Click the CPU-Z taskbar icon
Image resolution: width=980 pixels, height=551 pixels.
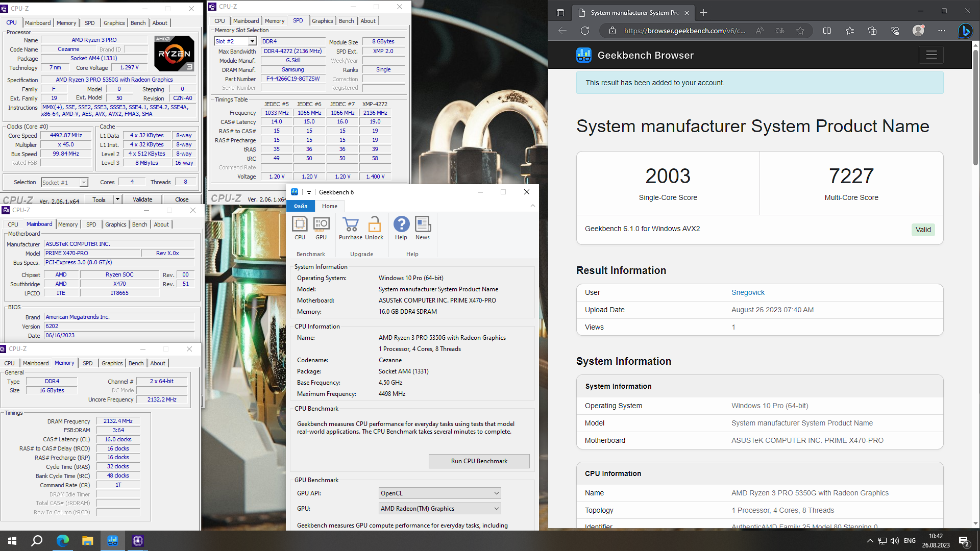pos(138,541)
